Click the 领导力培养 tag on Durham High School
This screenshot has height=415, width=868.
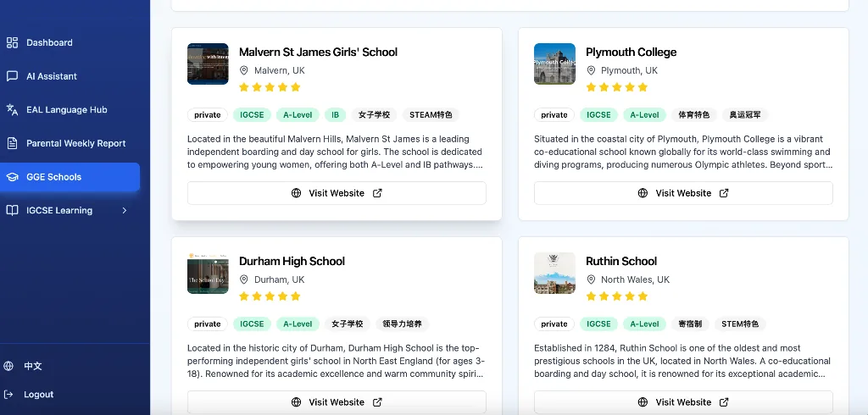click(402, 324)
